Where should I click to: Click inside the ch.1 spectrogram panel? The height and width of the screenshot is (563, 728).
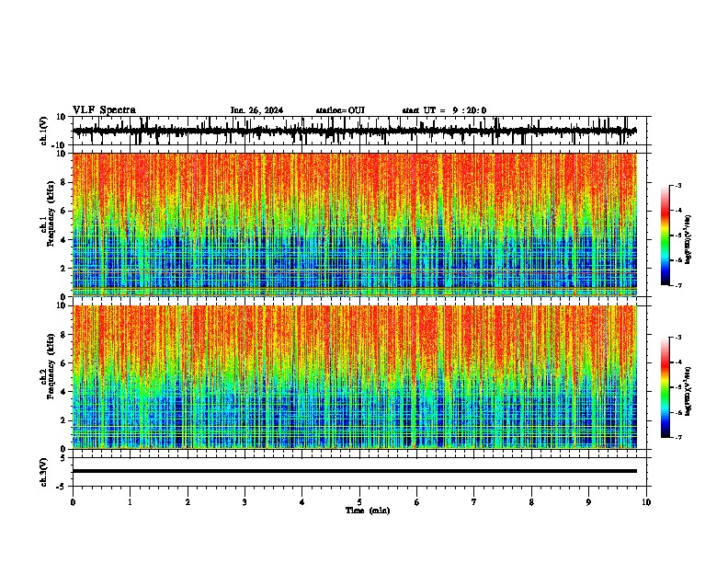[x=354, y=224]
